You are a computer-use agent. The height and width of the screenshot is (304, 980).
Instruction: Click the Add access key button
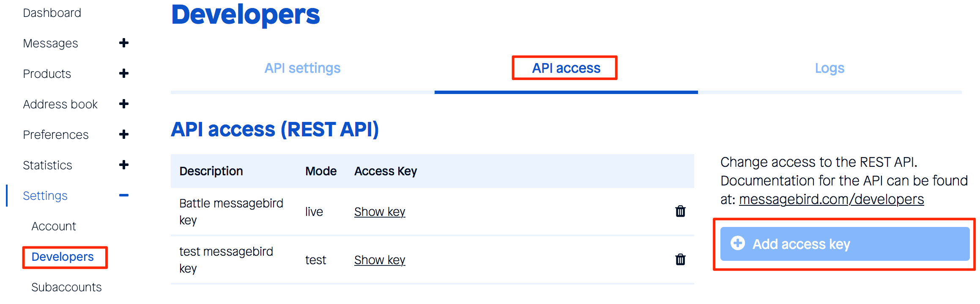844,244
